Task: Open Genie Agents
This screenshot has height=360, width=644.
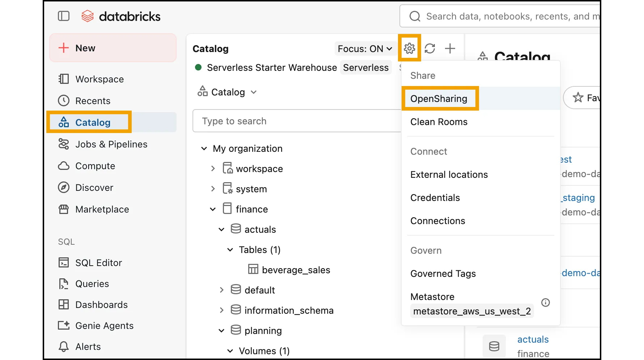Action: (x=113, y=326)
